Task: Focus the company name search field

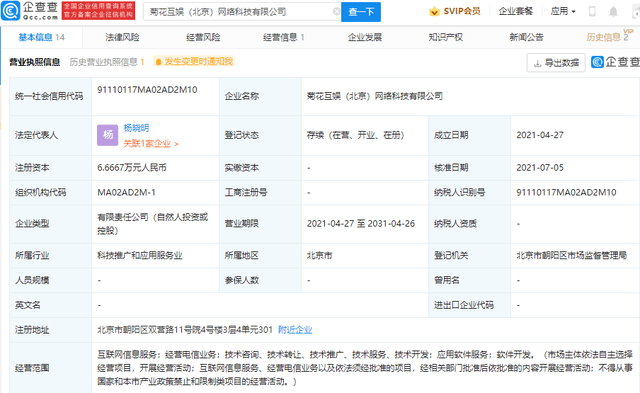Action: (x=242, y=12)
